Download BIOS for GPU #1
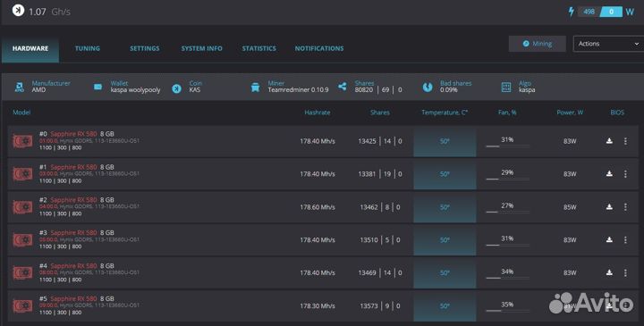Screen dimensions: 644x326 pyautogui.click(x=609, y=173)
